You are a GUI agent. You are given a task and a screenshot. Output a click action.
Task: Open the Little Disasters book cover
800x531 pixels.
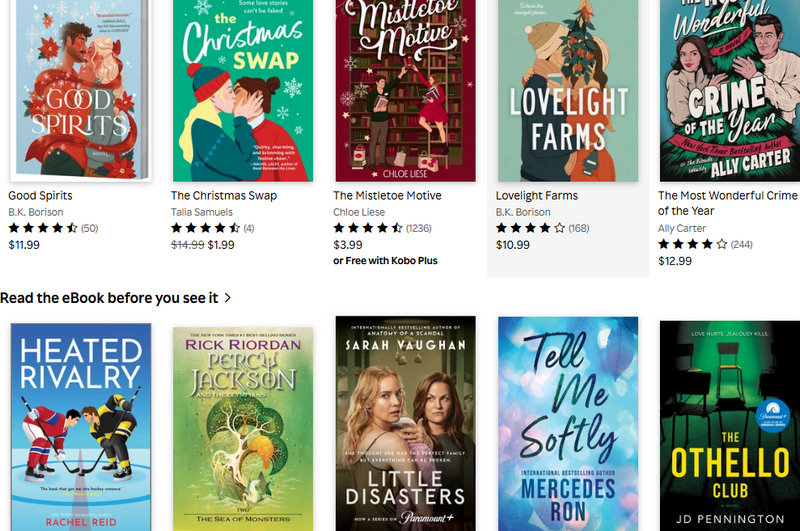tap(405, 423)
